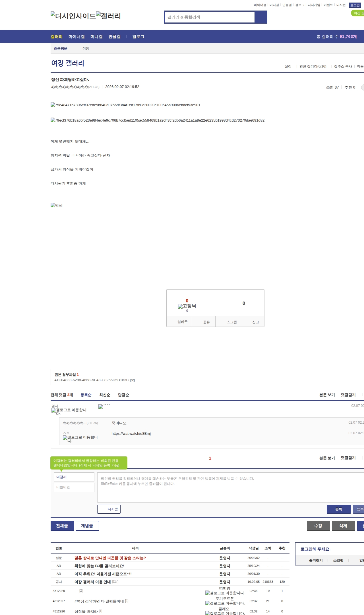The height and width of the screenshot is (615, 364).
Task: Select 마이너갤 in the blue navigation bar
Action: tap(76, 36)
